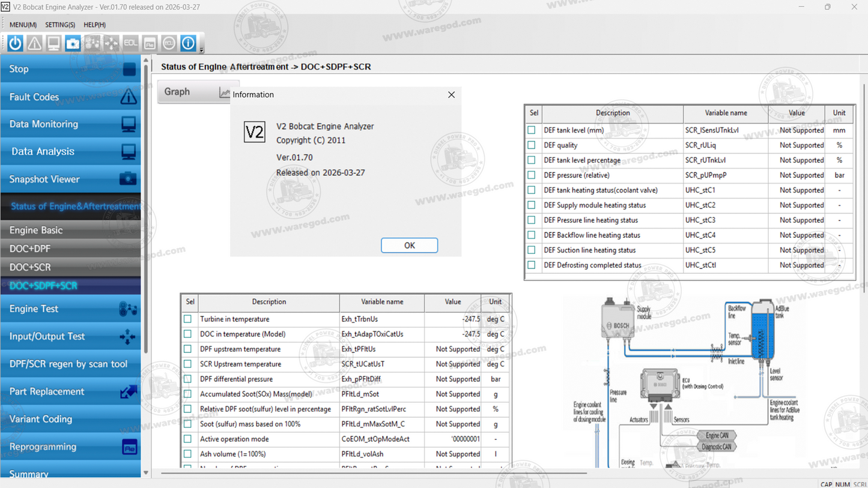Click the graph chart icon
The width and height of the screenshot is (868, 488).
225,92
